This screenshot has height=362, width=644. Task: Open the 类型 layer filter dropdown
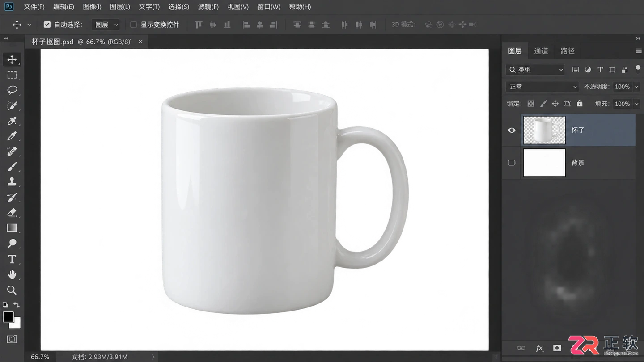536,70
